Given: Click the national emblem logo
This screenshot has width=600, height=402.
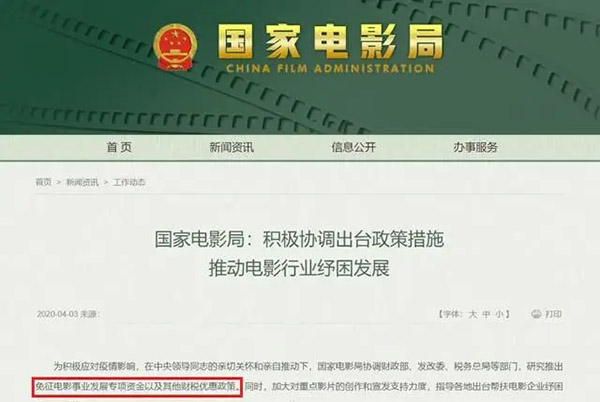Looking at the screenshot, I should click(175, 48).
